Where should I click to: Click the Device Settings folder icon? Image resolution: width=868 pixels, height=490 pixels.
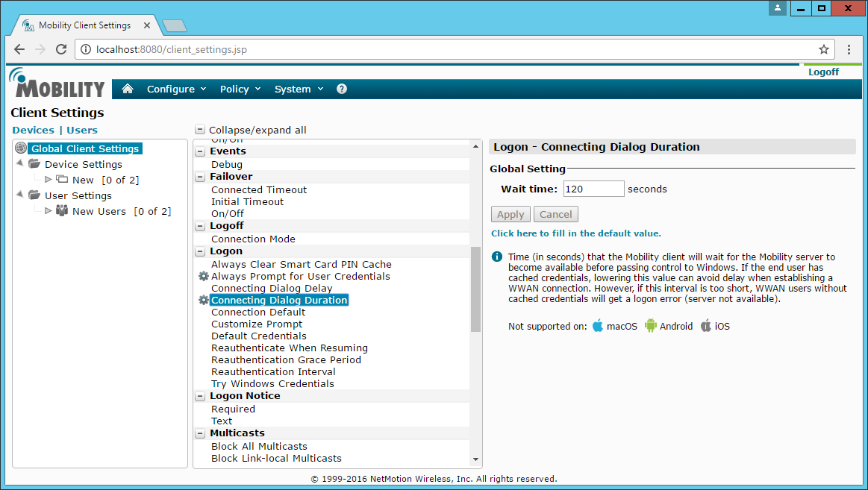[x=34, y=164]
